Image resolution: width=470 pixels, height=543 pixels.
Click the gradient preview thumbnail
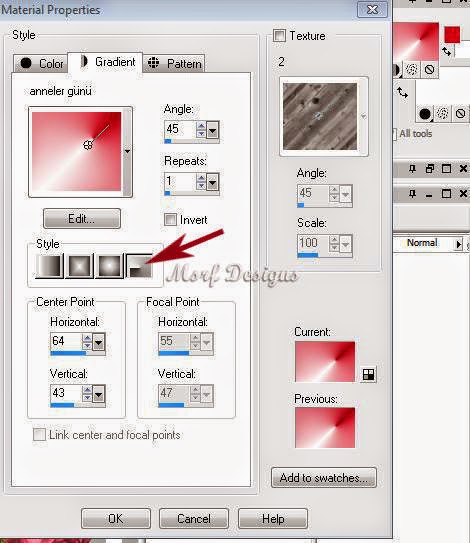click(x=77, y=152)
